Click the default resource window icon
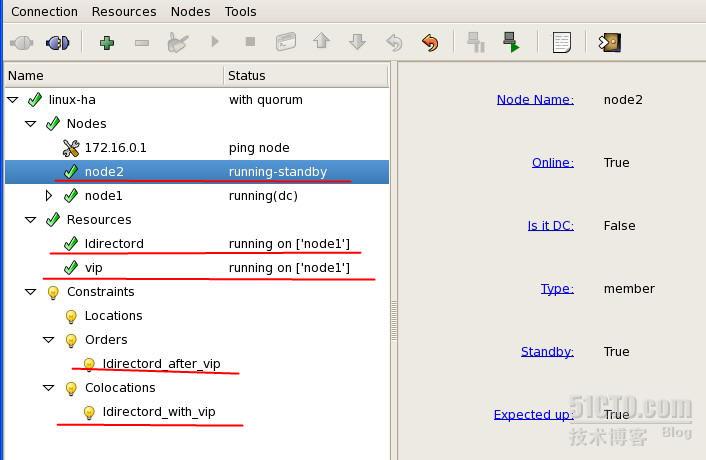The height and width of the screenshot is (460, 706). click(x=286, y=42)
